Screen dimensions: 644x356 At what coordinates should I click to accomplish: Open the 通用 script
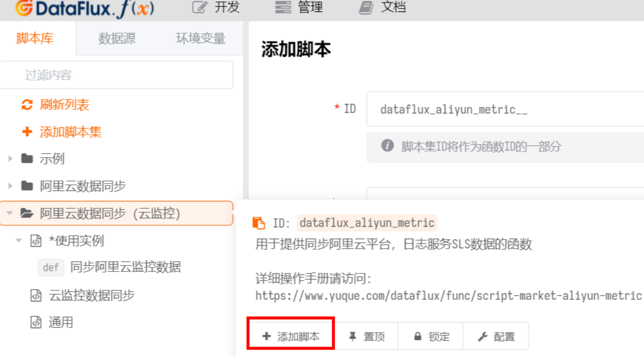pos(61,322)
